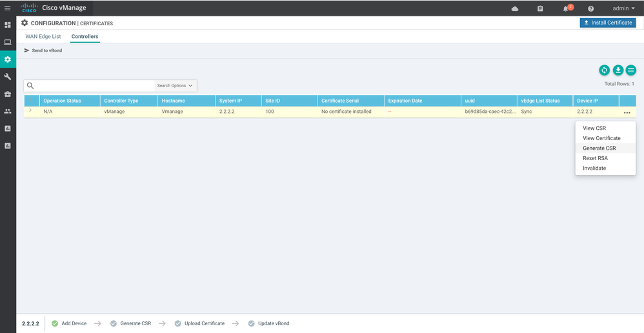Click the refresh table icon
This screenshot has height=333, width=644.
[x=604, y=70]
